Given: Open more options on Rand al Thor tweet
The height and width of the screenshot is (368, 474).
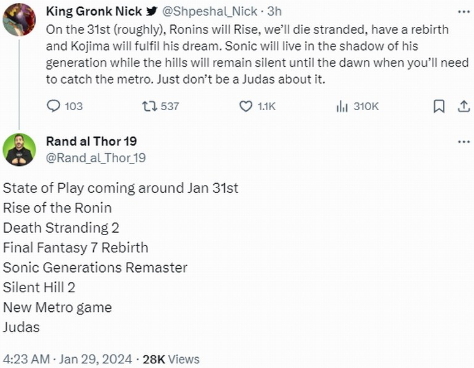Looking at the screenshot, I should [x=464, y=142].
